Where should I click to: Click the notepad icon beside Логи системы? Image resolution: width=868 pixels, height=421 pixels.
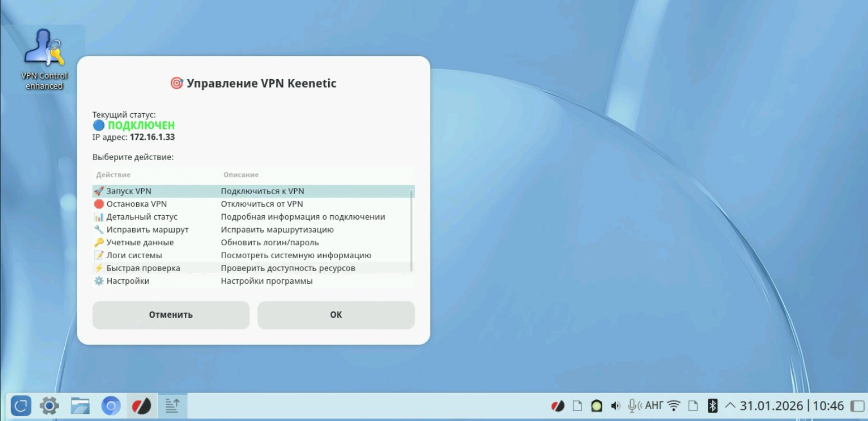[99, 255]
